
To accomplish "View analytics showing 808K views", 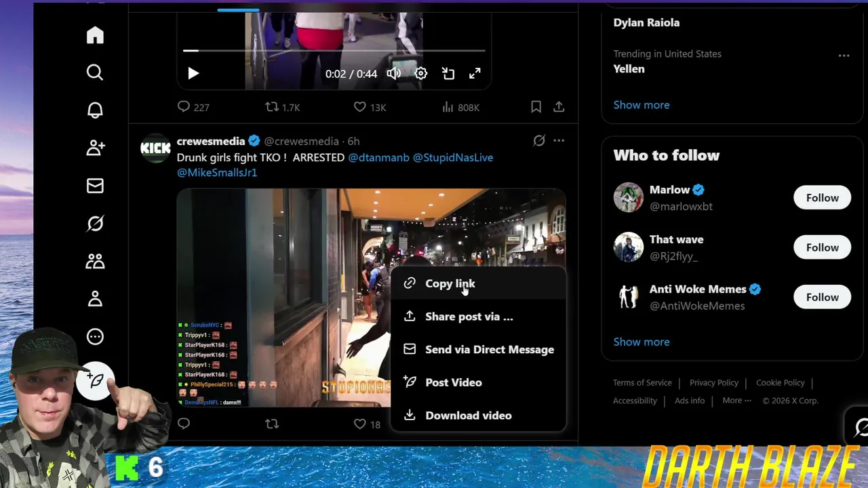I will (x=460, y=107).
